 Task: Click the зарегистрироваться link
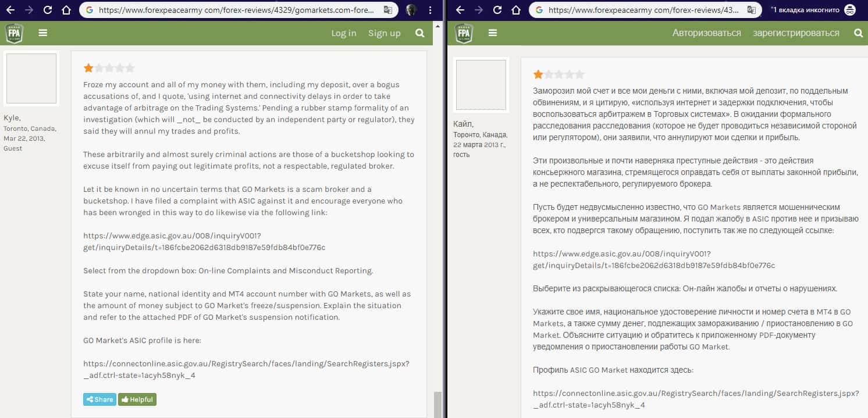point(796,33)
